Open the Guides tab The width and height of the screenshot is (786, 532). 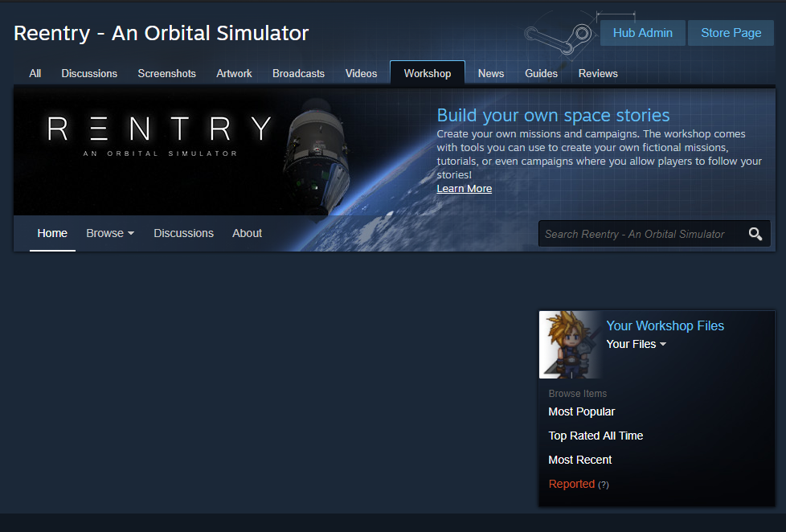[x=541, y=74]
